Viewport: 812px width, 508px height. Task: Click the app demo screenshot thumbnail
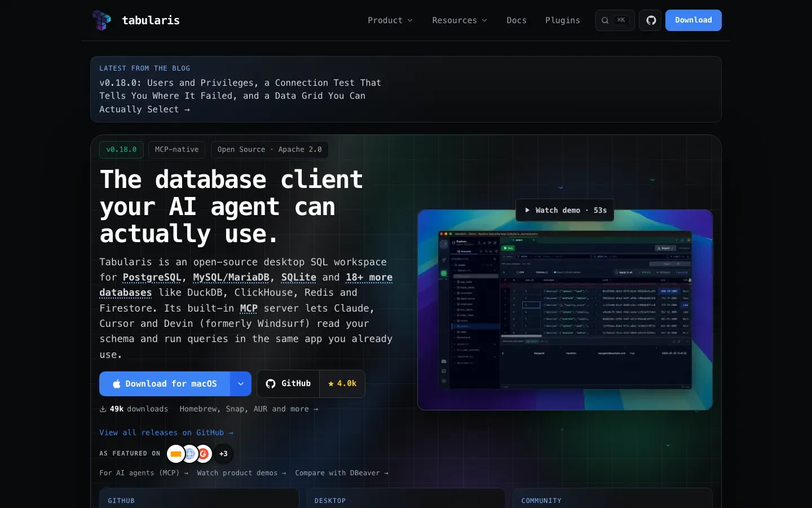click(x=565, y=310)
